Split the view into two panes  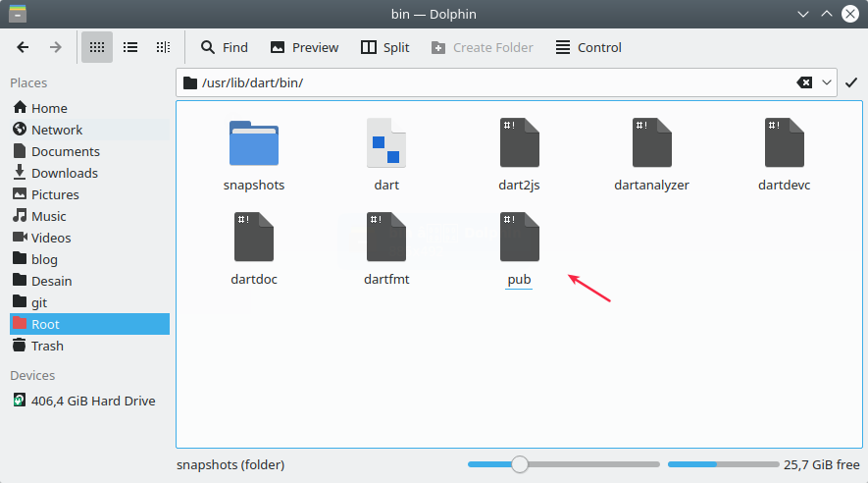click(x=384, y=47)
